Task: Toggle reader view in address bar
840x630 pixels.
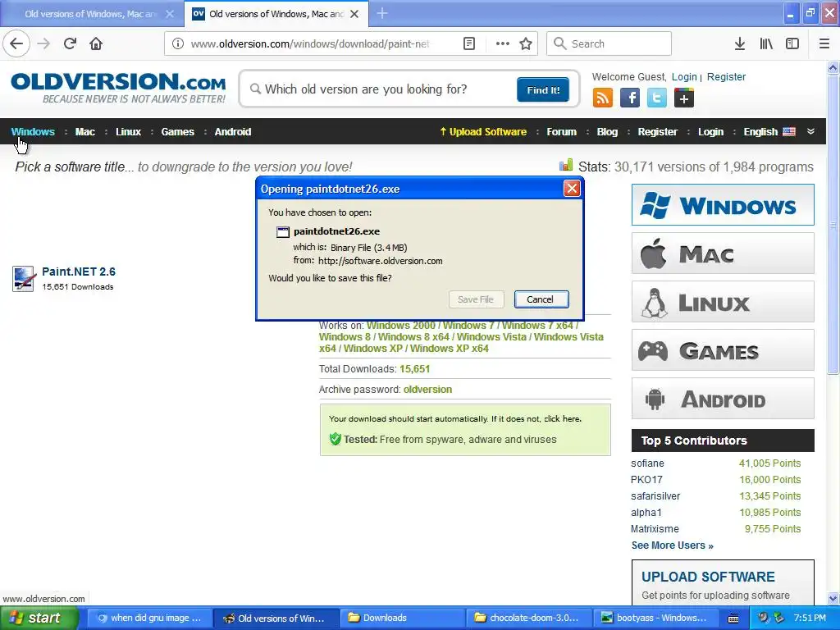Action: pyautogui.click(x=468, y=43)
